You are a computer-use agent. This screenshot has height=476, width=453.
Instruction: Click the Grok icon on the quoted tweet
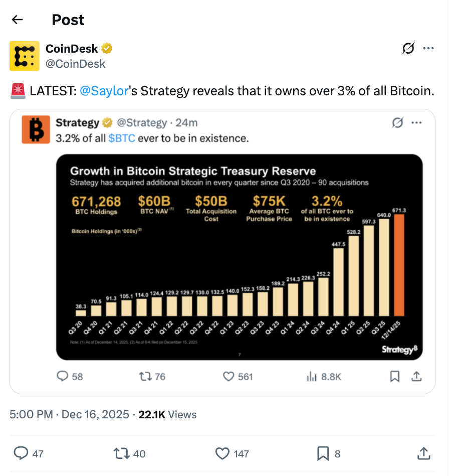tap(397, 122)
